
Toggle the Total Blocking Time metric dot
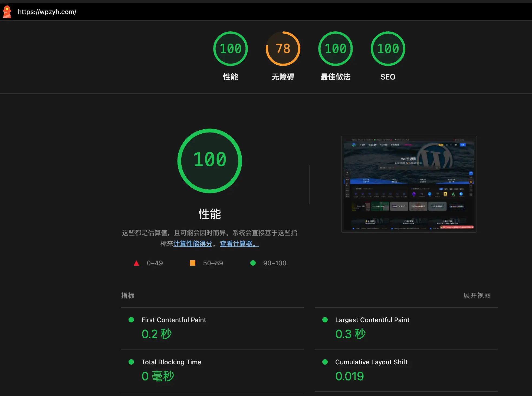(x=132, y=362)
